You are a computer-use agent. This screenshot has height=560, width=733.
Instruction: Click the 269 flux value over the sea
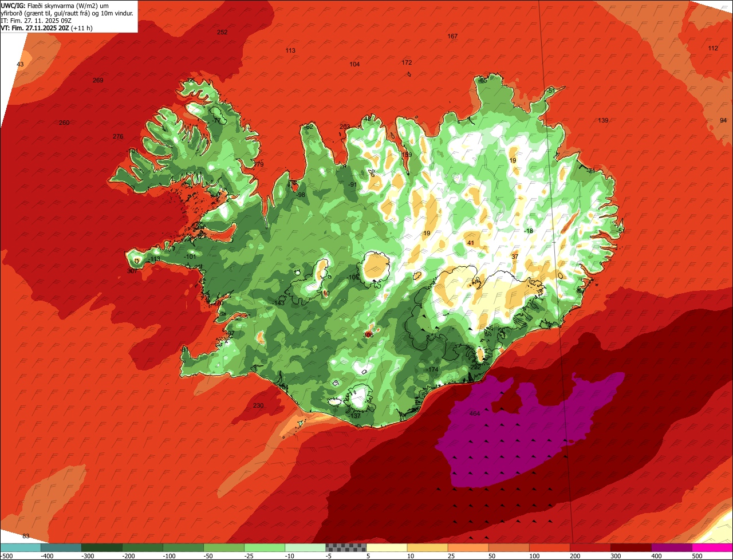[x=98, y=80]
